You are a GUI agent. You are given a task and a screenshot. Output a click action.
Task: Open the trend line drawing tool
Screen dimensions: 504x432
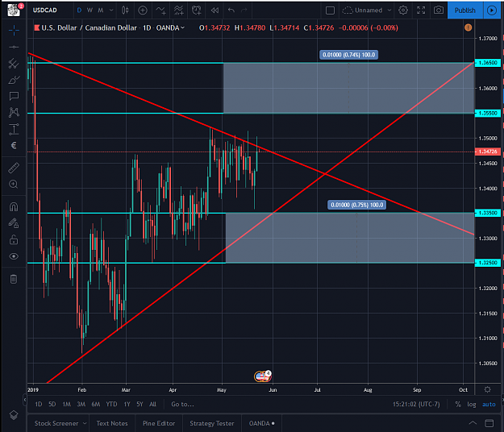point(14,48)
